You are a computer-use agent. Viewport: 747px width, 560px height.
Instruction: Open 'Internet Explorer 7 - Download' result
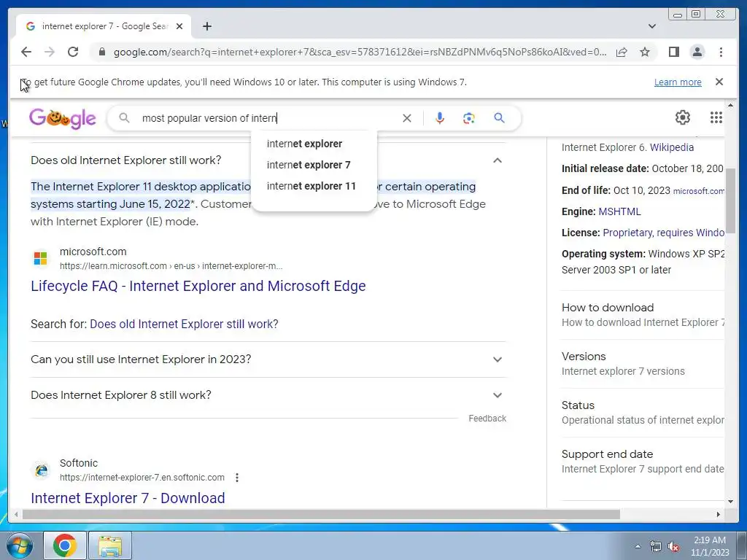(x=128, y=498)
